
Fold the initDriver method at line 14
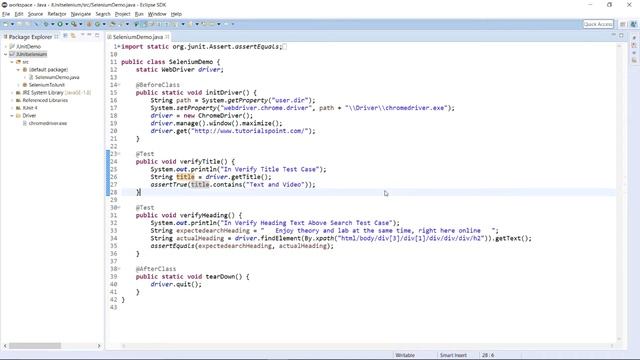click(119, 85)
